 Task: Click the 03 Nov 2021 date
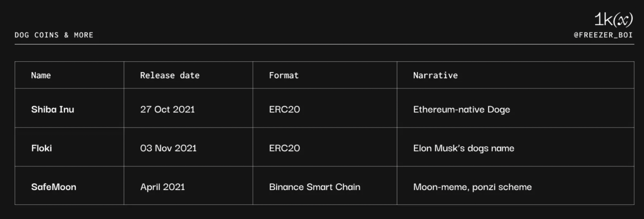coord(168,148)
